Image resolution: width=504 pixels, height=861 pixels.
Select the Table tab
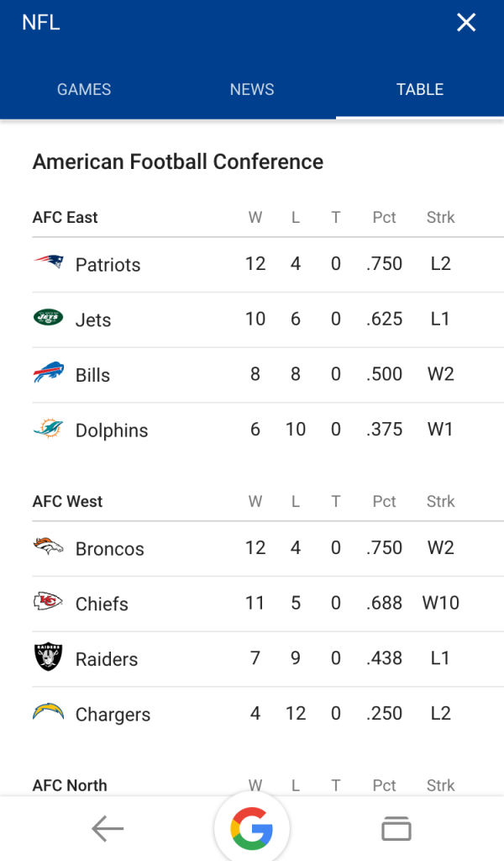point(420,90)
